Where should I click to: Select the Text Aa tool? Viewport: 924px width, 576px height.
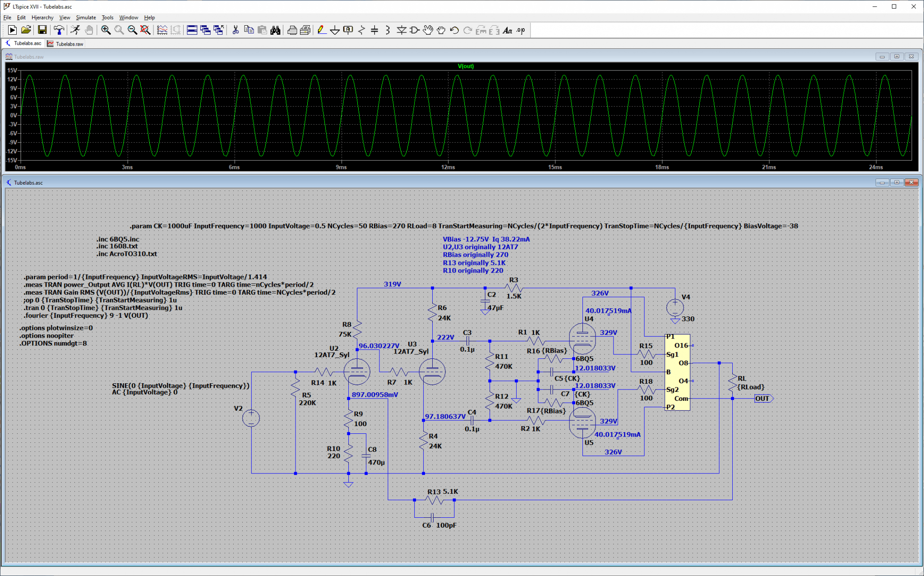tap(508, 30)
